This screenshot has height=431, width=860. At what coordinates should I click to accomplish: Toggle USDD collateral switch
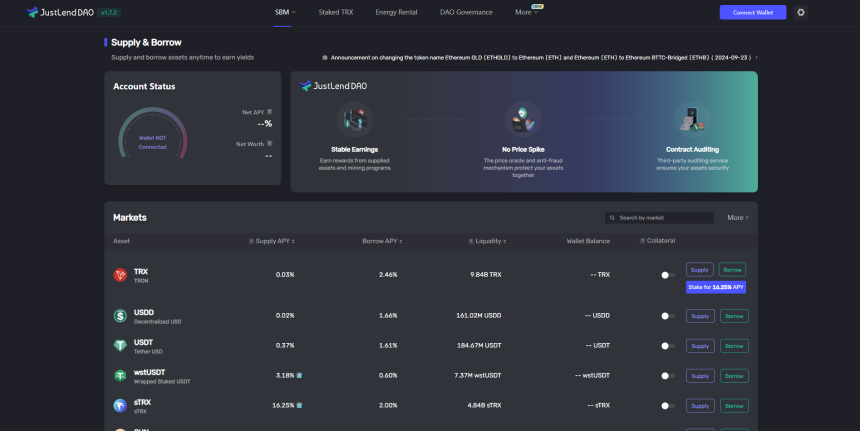pos(667,316)
